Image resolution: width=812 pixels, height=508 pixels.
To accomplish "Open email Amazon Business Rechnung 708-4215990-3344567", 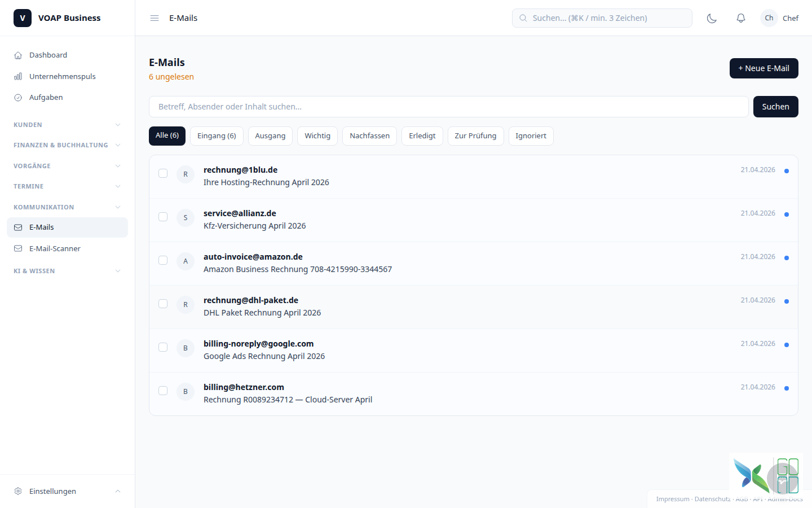I will click(474, 264).
